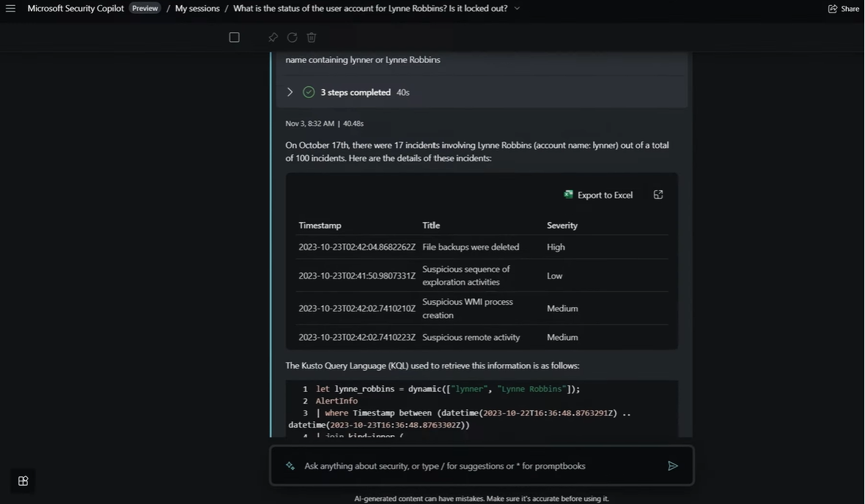The height and width of the screenshot is (504, 865).
Task: Open prompts sparkle icon in prompt bar
Action: (290, 466)
